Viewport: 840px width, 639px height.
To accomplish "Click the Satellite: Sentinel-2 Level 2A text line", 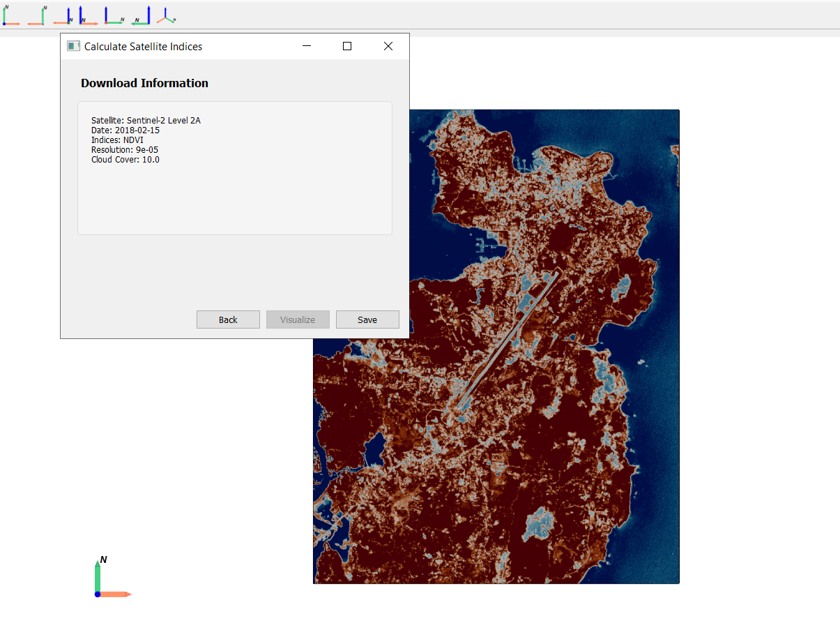I will (x=146, y=121).
